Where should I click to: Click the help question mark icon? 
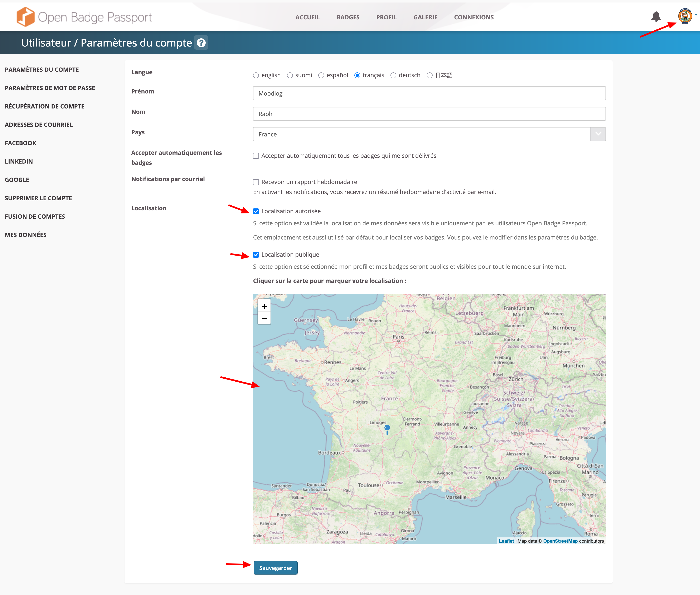[x=201, y=43]
